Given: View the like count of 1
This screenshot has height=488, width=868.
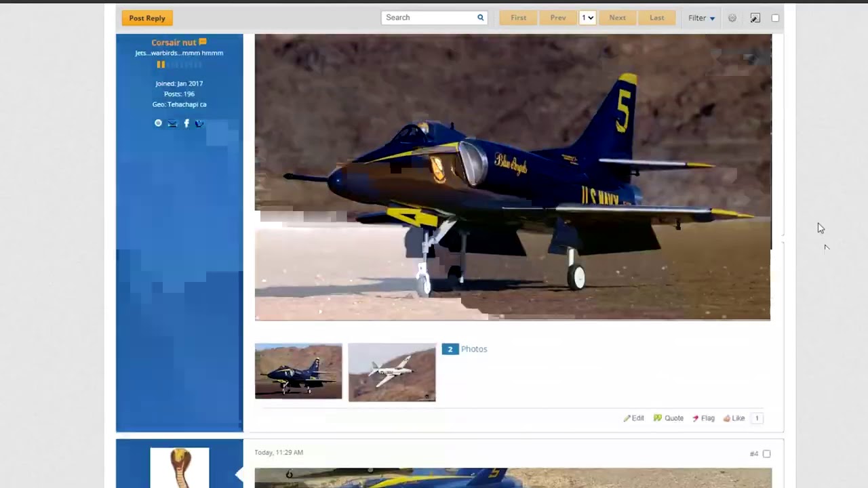Looking at the screenshot, I should pyautogui.click(x=757, y=418).
